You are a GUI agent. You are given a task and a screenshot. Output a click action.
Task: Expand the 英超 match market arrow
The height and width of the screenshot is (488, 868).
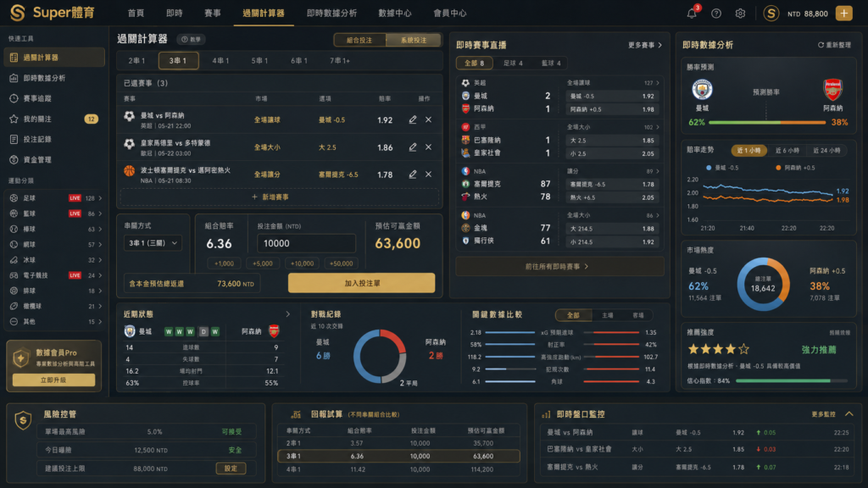(658, 83)
